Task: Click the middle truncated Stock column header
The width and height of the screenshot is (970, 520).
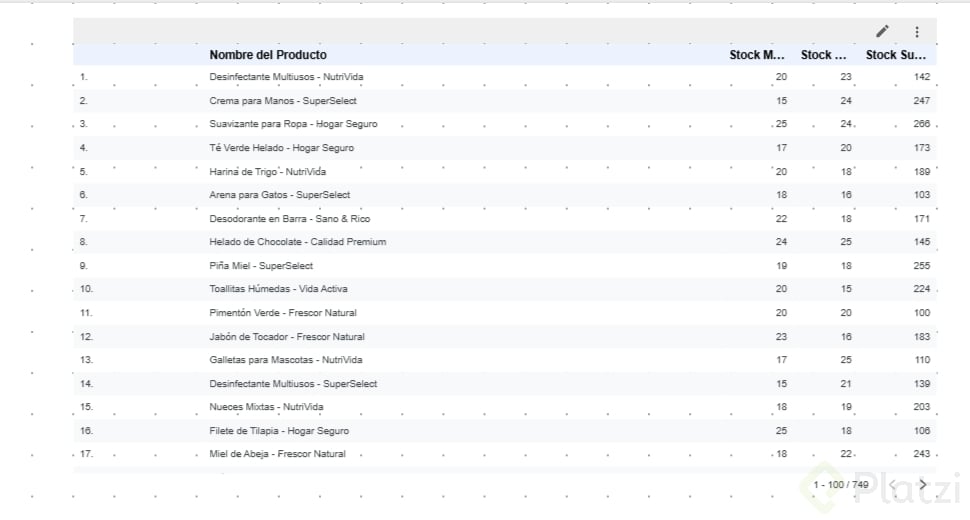Action: pyautogui.click(x=825, y=55)
